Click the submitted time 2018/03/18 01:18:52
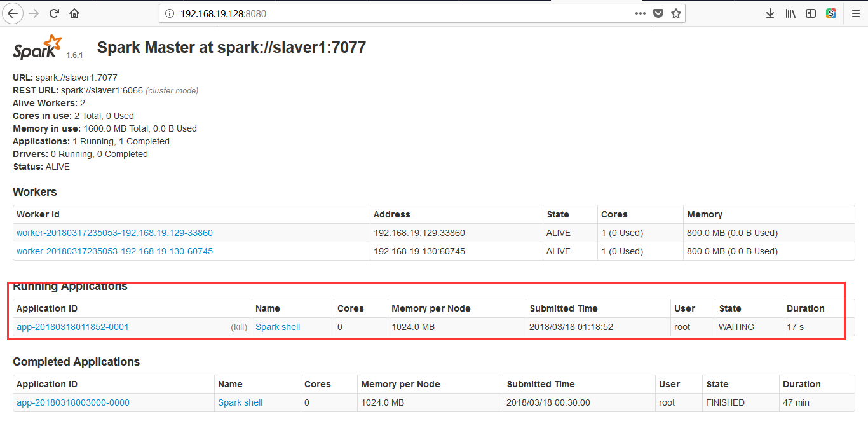 pyautogui.click(x=571, y=327)
